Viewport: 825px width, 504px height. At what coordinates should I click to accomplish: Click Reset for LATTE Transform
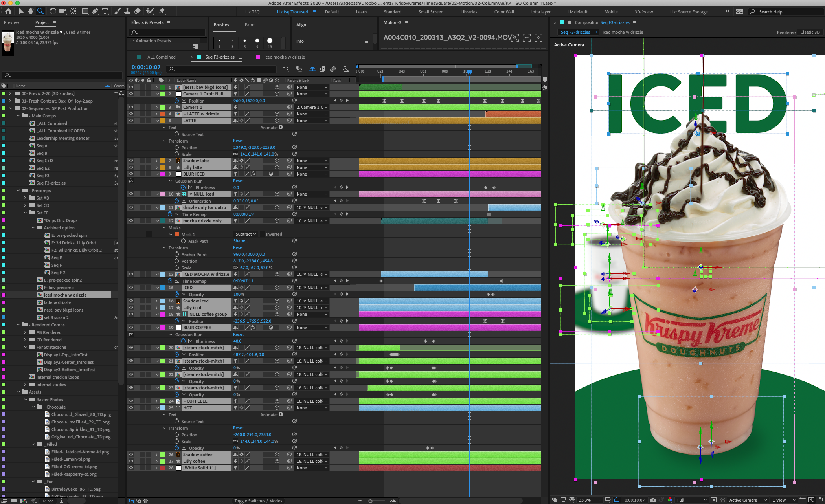(238, 141)
